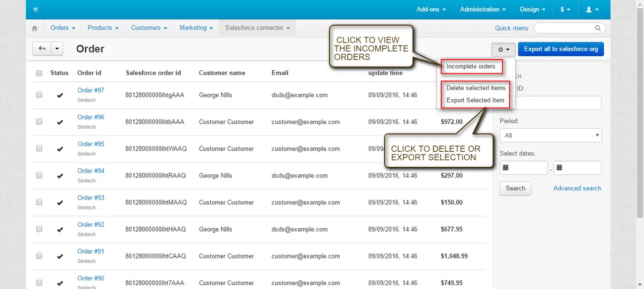Open the Order #96 link
This screenshot has width=644, height=289.
pos(91,117)
